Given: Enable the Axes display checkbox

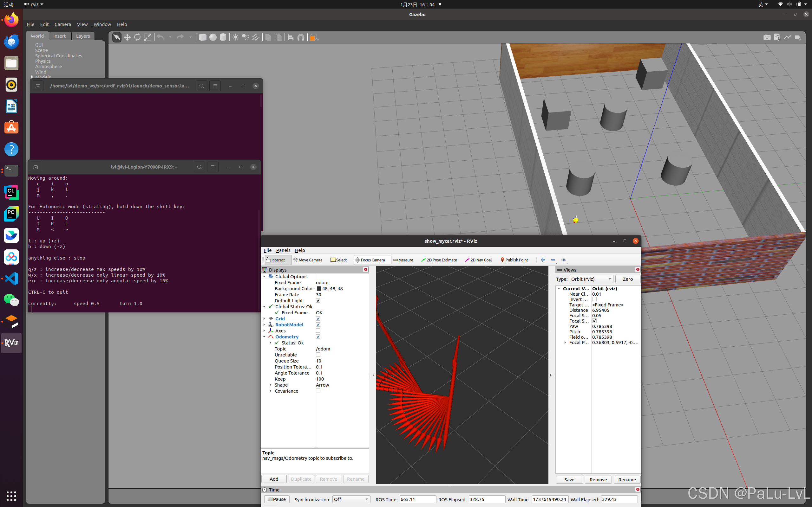Looking at the screenshot, I should coord(318,331).
